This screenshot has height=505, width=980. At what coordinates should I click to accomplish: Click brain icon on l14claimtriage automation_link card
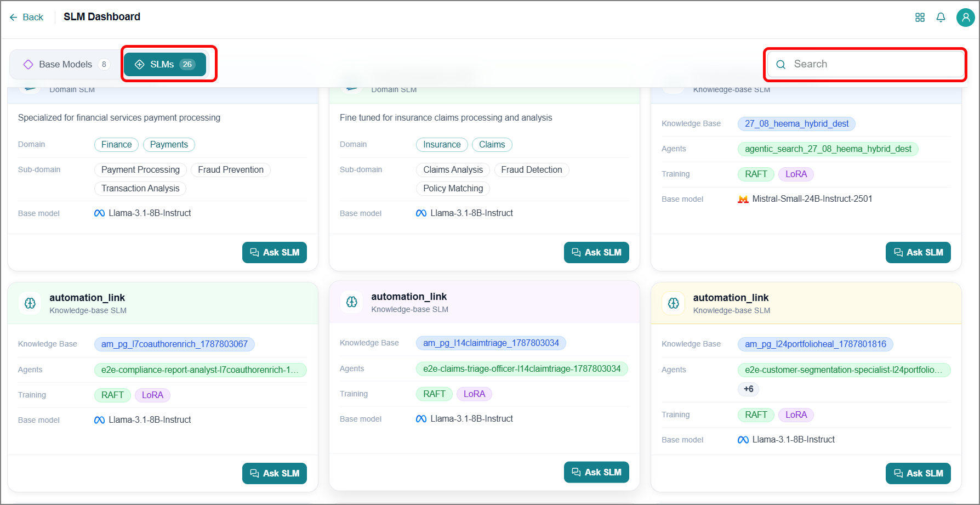click(x=352, y=302)
